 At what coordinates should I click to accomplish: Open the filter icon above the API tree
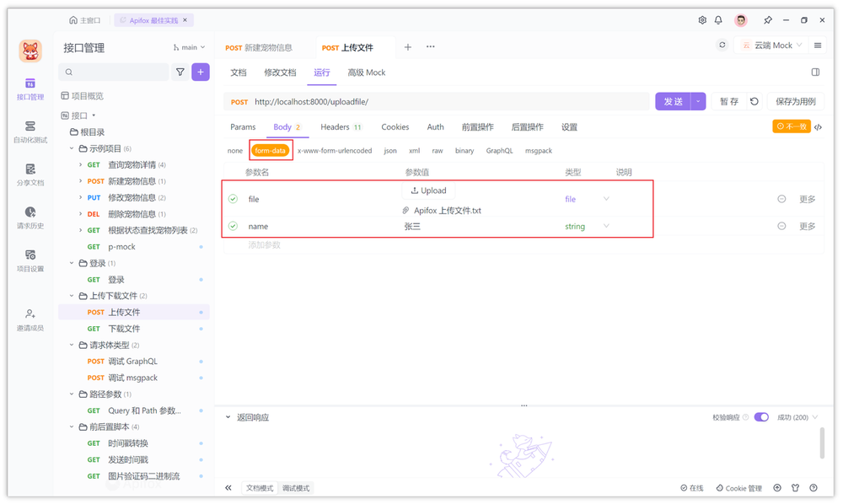[x=180, y=72]
